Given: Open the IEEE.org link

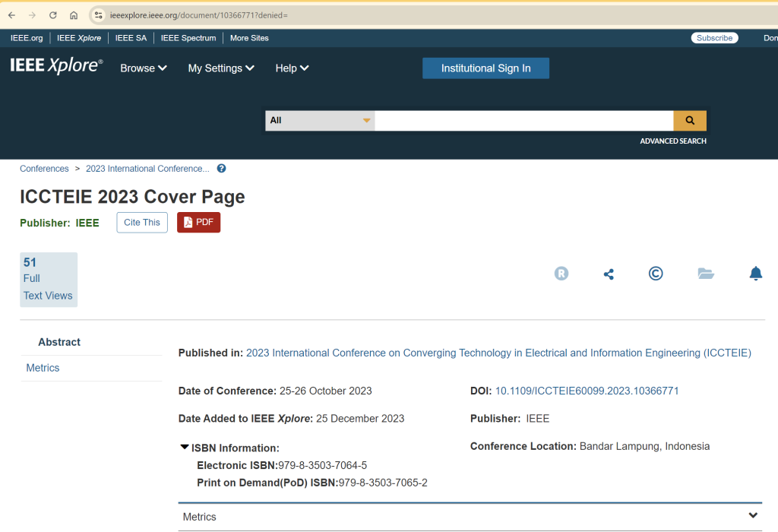Looking at the screenshot, I should pyautogui.click(x=27, y=38).
